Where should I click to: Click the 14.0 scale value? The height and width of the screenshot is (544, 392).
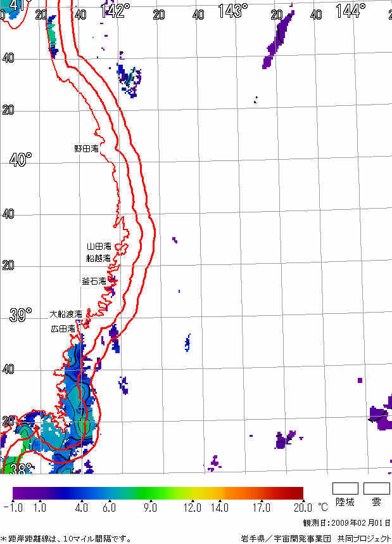point(220,508)
